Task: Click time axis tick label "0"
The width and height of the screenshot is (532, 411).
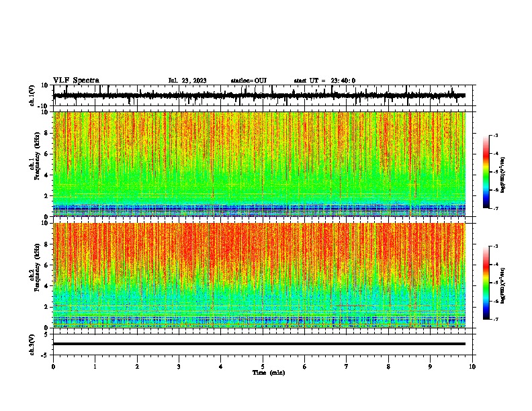Action: [53, 367]
